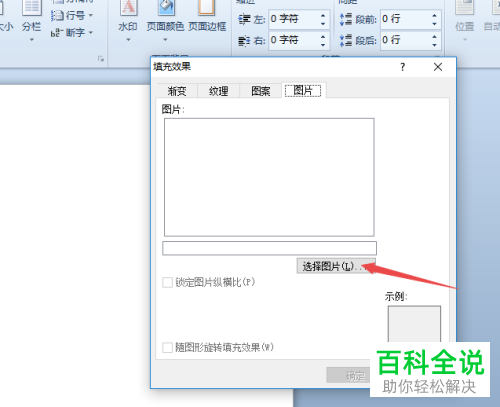The height and width of the screenshot is (407, 500).
Task: Click the OK (确定) button
Action: [x=348, y=375]
